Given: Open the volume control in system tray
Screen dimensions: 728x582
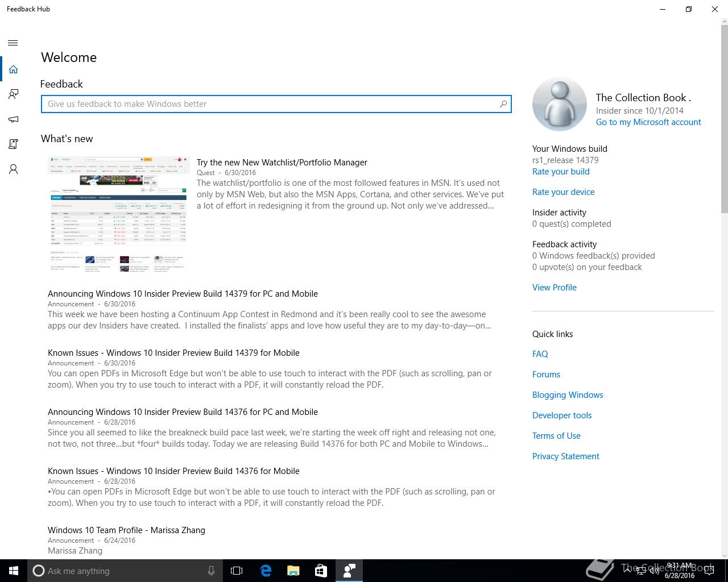Looking at the screenshot, I should pos(654,571).
